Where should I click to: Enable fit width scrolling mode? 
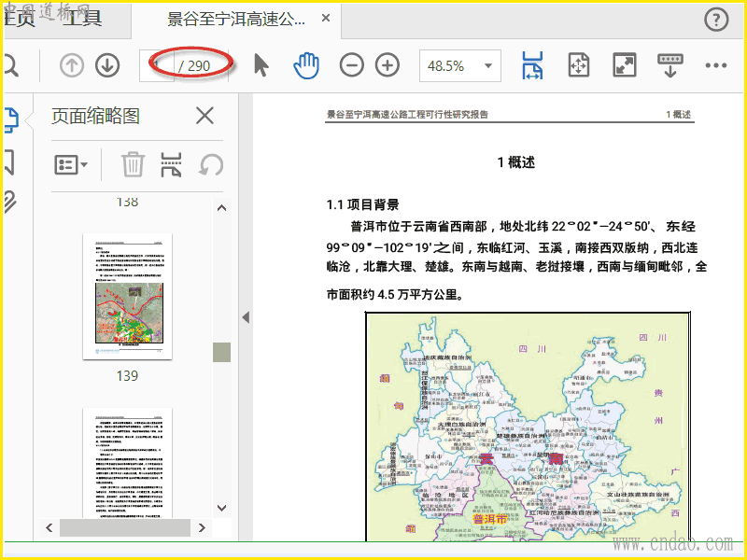[532, 65]
